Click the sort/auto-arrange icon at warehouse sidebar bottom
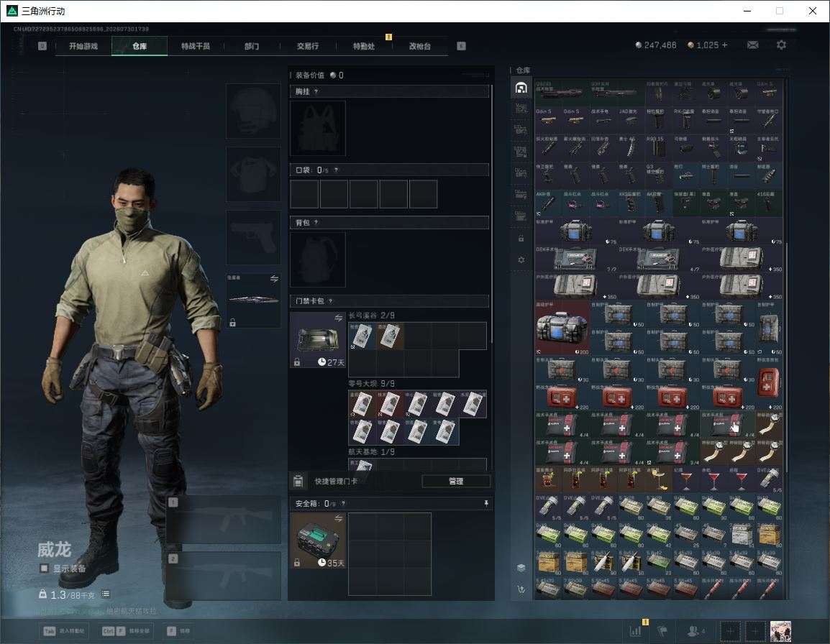830x644 pixels. tap(521, 589)
